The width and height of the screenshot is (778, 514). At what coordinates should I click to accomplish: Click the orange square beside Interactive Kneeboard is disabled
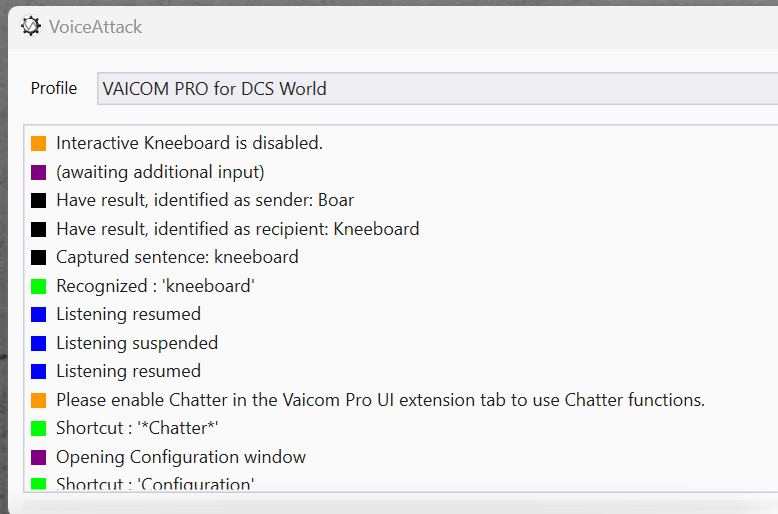pyautogui.click(x=39, y=143)
